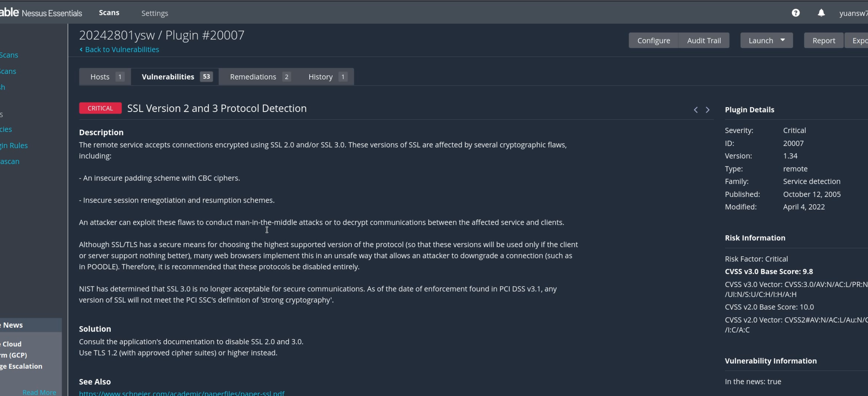The width and height of the screenshot is (868, 396).
Task: Open the Scans menu
Action: (109, 13)
